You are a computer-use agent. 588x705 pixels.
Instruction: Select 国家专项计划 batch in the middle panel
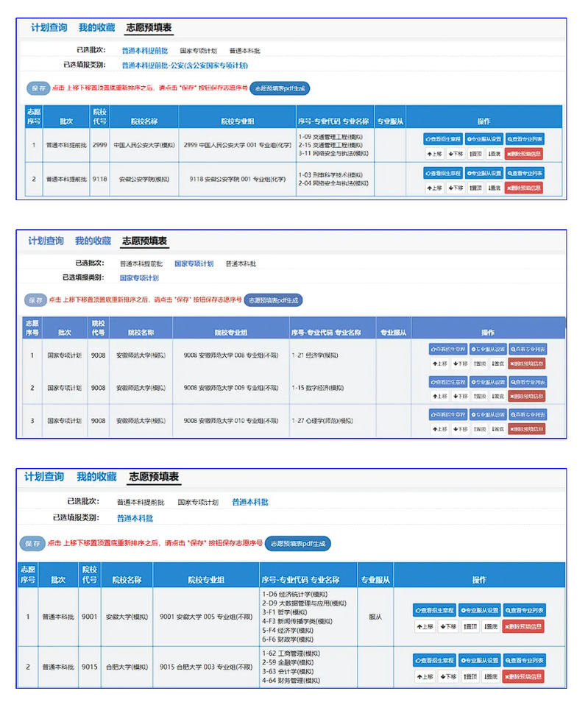click(x=194, y=263)
